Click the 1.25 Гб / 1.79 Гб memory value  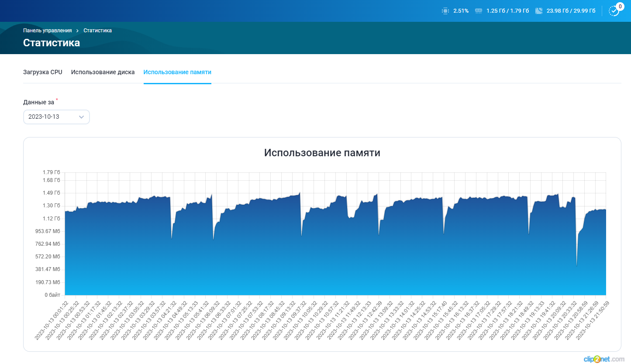pyautogui.click(x=507, y=11)
